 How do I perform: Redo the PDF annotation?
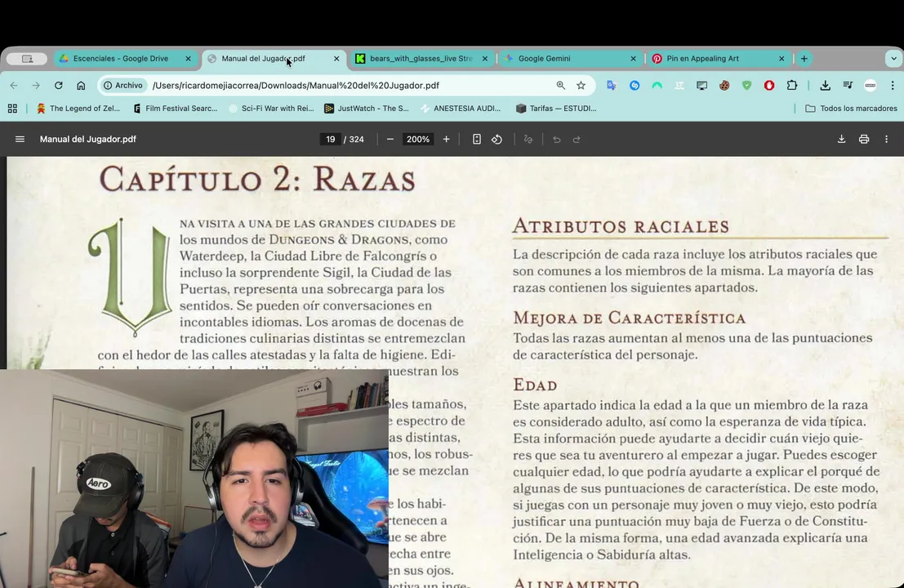(577, 139)
